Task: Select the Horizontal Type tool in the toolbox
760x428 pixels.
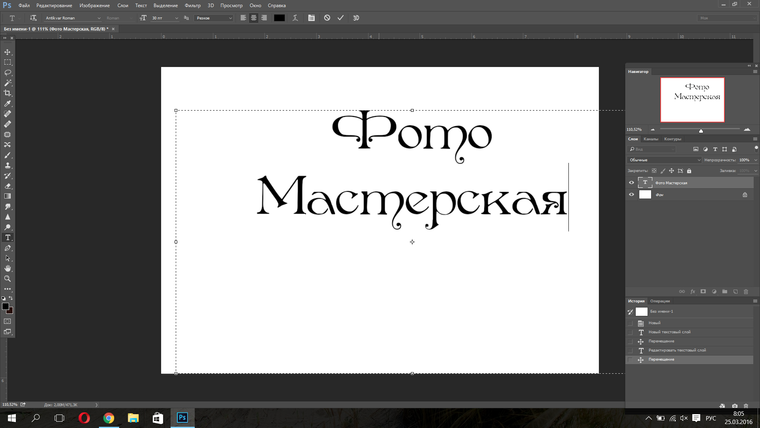Action: coord(8,238)
